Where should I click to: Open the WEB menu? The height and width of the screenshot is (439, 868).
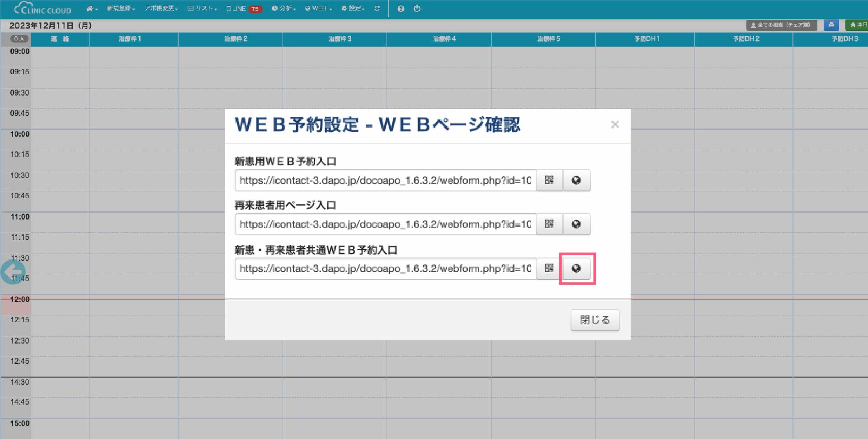319,9
